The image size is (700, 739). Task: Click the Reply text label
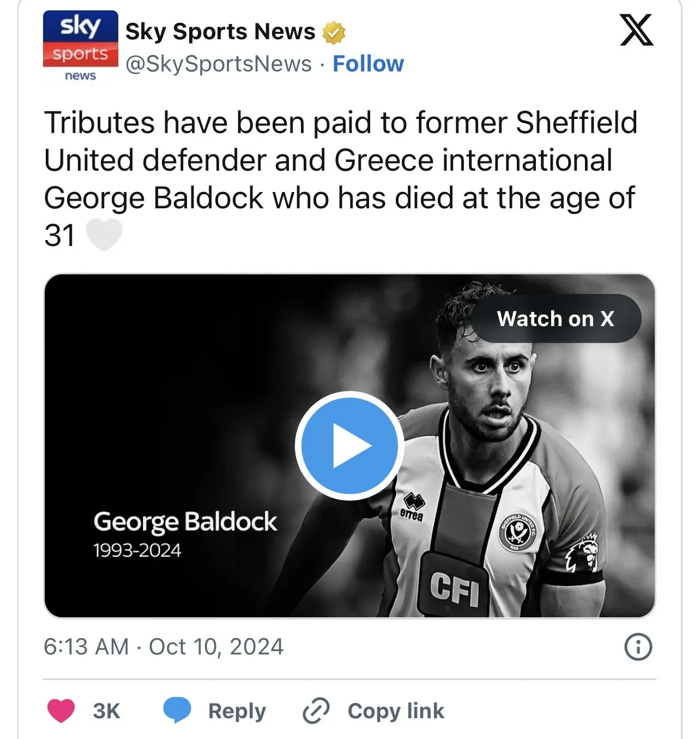(x=237, y=711)
